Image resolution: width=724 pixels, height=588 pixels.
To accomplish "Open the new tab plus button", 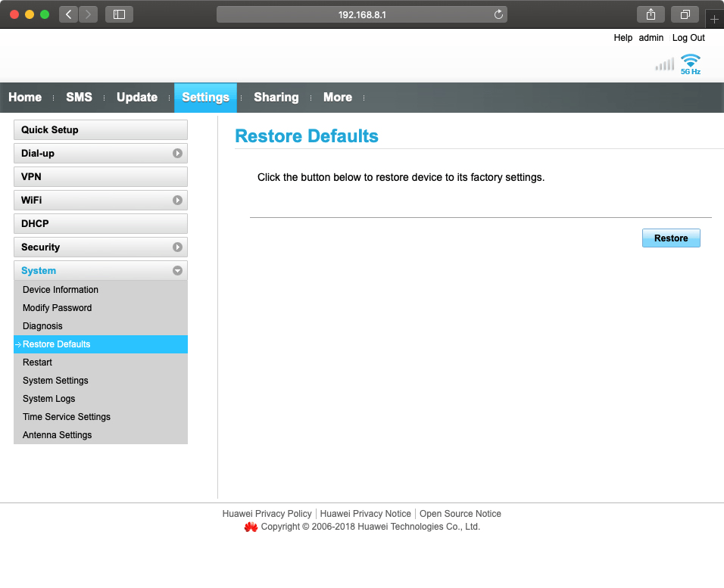I will pyautogui.click(x=715, y=19).
